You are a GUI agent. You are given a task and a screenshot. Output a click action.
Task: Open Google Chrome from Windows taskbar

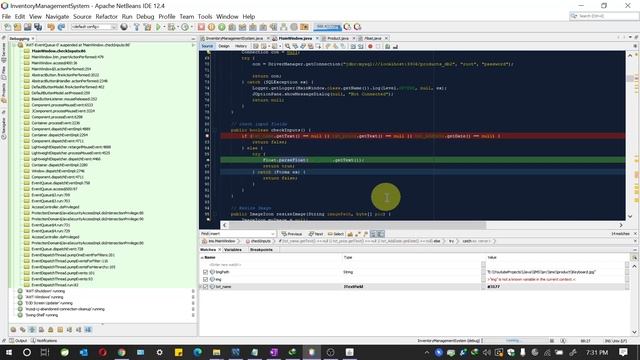pos(122,352)
